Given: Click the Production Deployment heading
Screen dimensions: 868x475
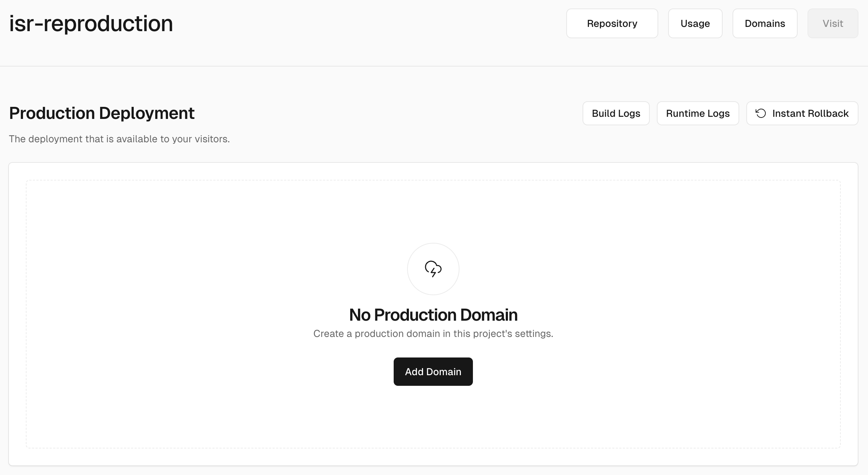Looking at the screenshot, I should [x=102, y=113].
